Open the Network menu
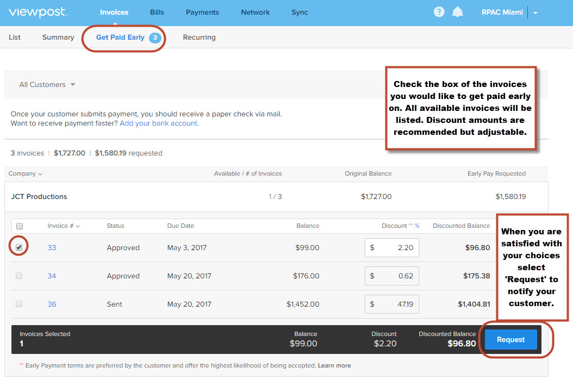 pyautogui.click(x=255, y=12)
